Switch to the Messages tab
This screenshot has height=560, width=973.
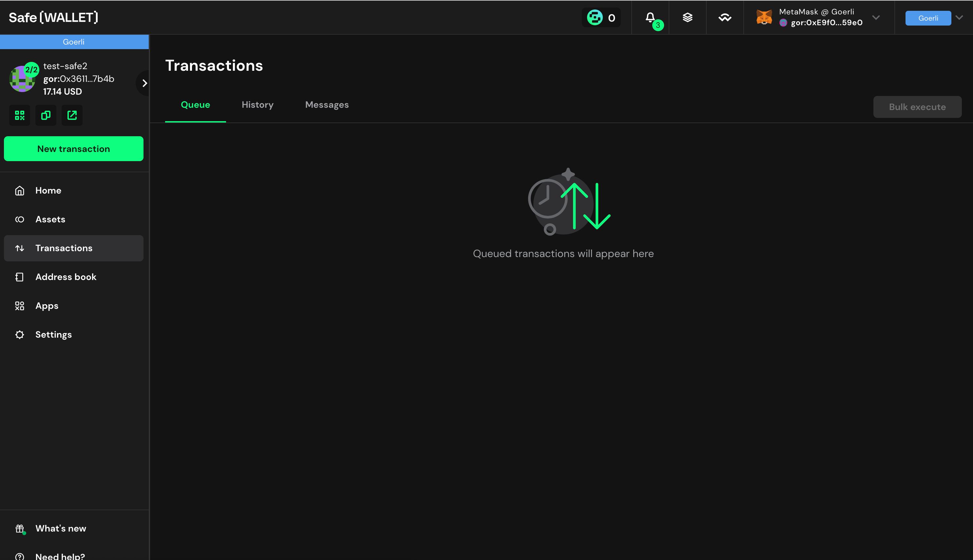tap(327, 104)
